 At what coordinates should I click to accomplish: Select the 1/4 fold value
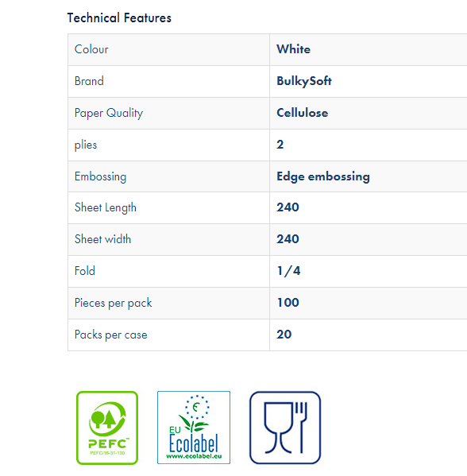(288, 271)
